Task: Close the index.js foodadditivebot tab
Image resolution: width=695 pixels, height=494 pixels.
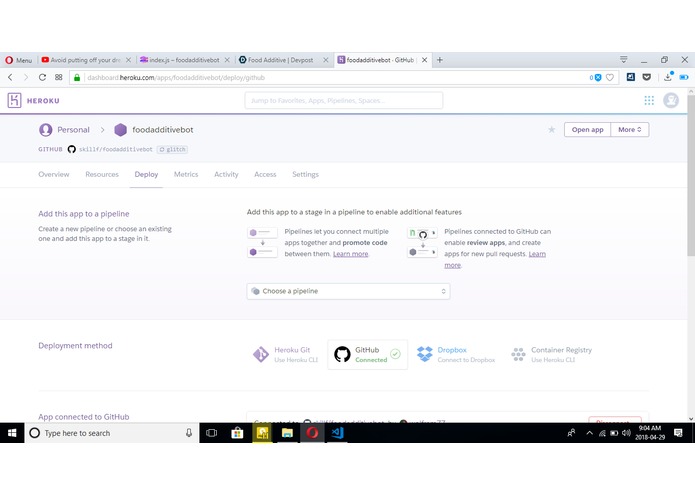Action: [227, 60]
